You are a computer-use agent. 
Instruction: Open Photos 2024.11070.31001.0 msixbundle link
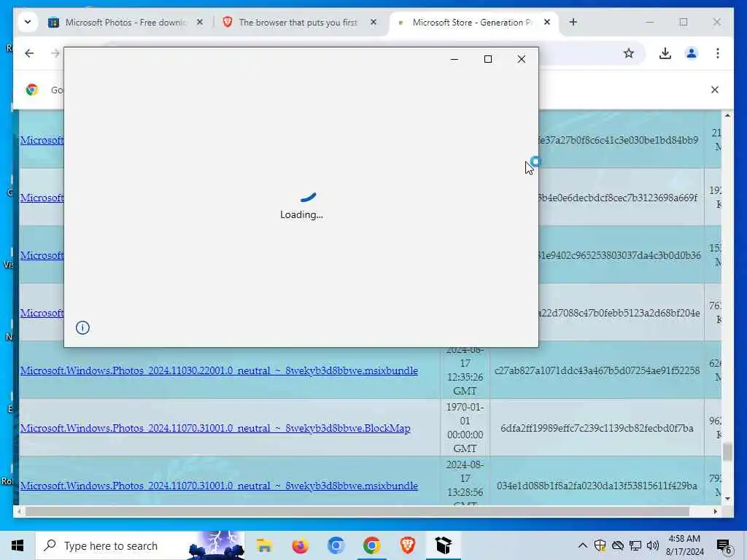[219, 486]
